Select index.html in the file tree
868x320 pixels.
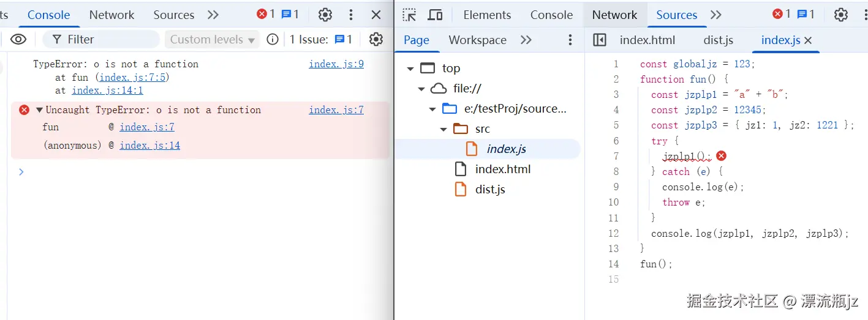pos(502,169)
